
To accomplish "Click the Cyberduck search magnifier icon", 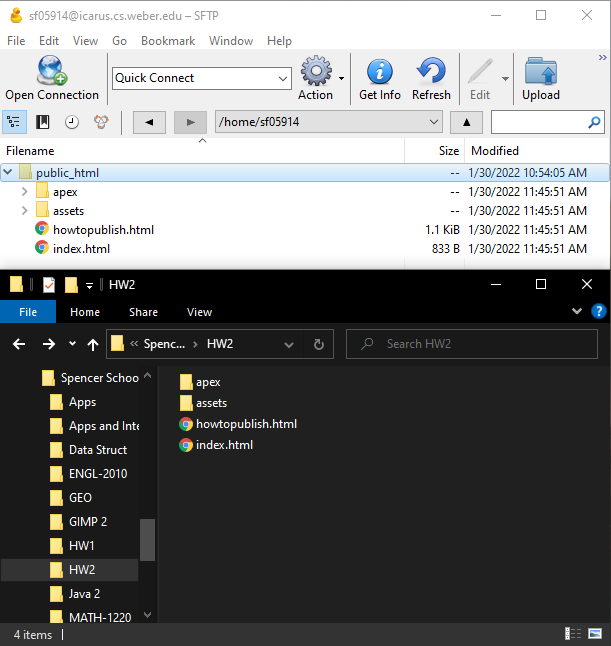I will [594, 122].
